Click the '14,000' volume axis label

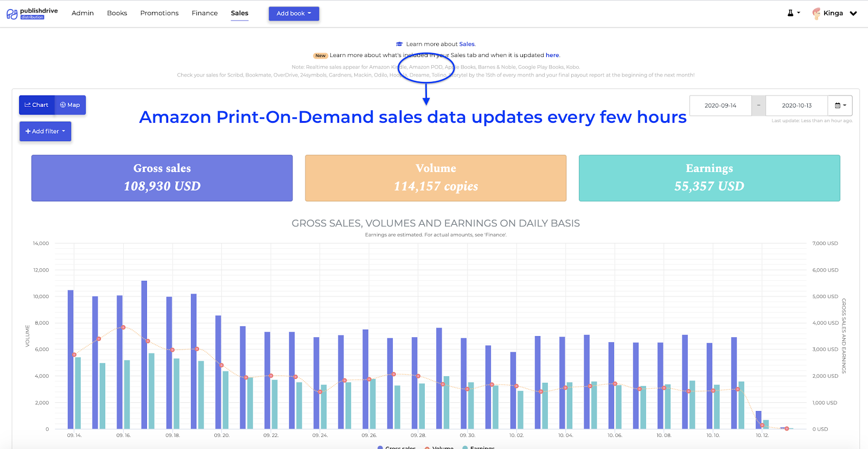[x=41, y=243]
